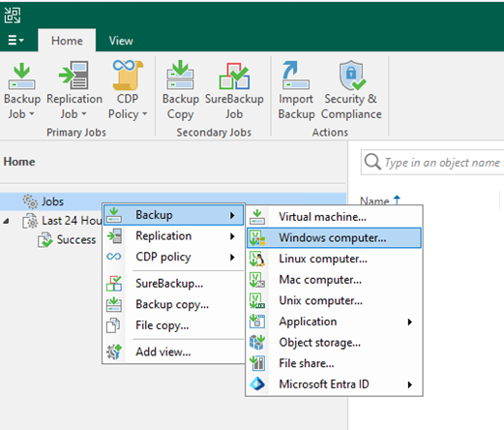Click the Microsoft Entra ID icon
504x430 pixels.
pos(257,384)
